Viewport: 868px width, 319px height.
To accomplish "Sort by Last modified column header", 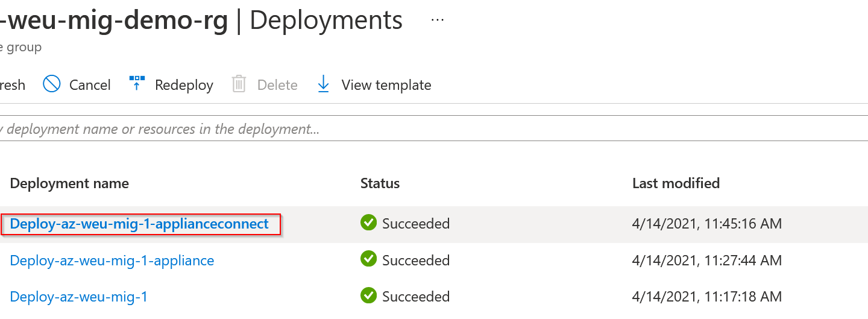I will (x=676, y=183).
